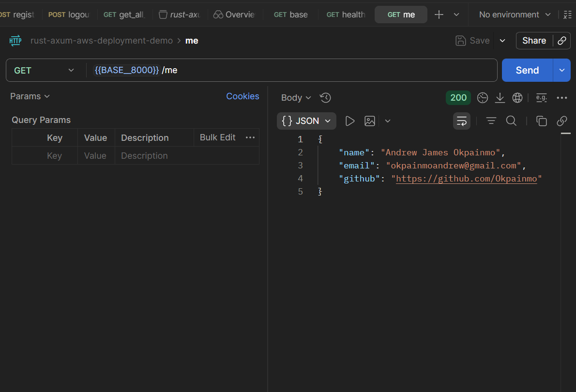
Task: Select the GET me tab
Action: coord(401,15)
